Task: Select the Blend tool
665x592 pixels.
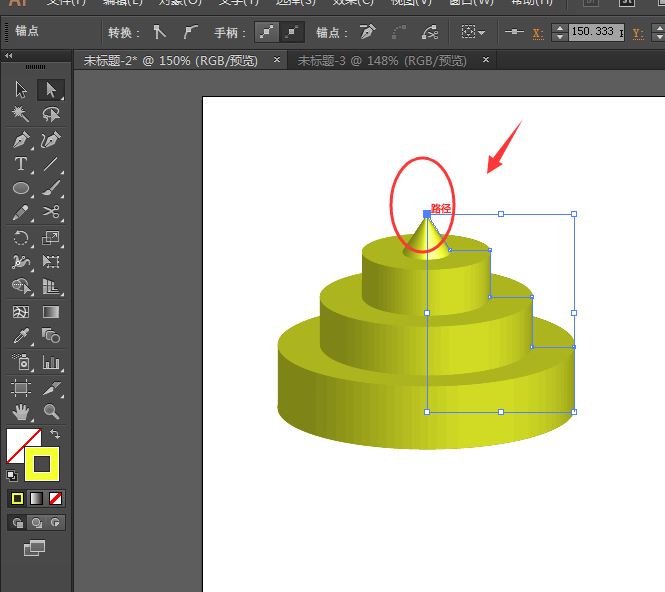Action: (x=51, y=336)
